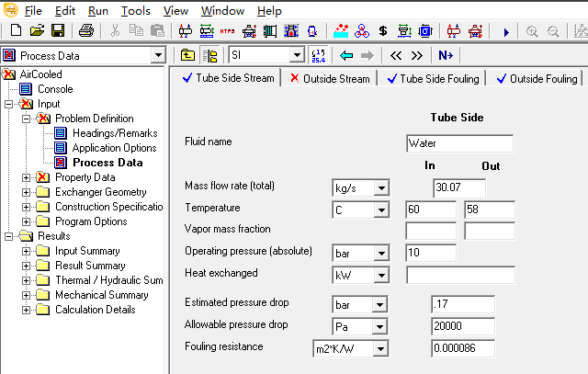Click the grey Forward arrow icon
The height and width of the screenshot is (374, 588).
click(367, 55)
